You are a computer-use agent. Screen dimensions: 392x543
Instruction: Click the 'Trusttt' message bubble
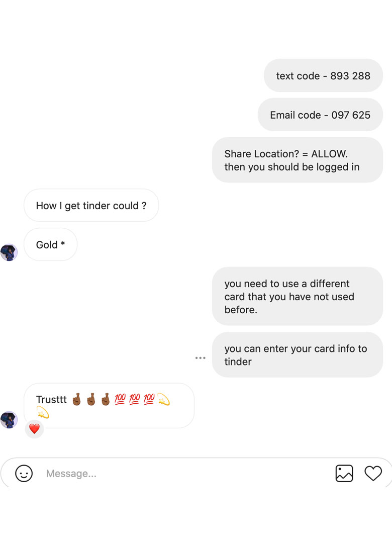109,406
